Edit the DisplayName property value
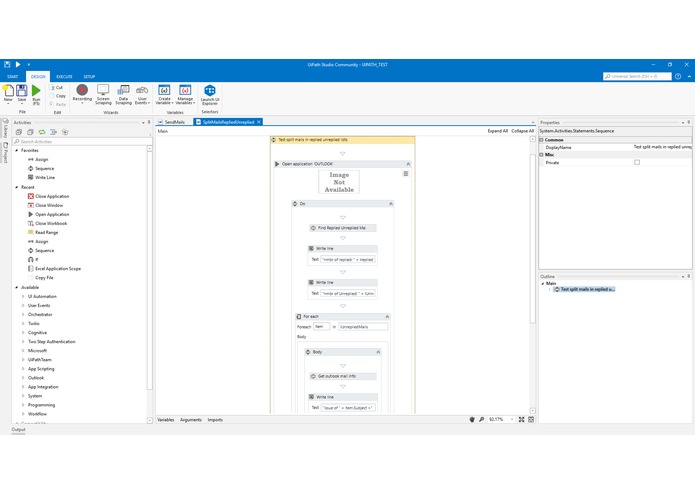 tap(662, 147)
